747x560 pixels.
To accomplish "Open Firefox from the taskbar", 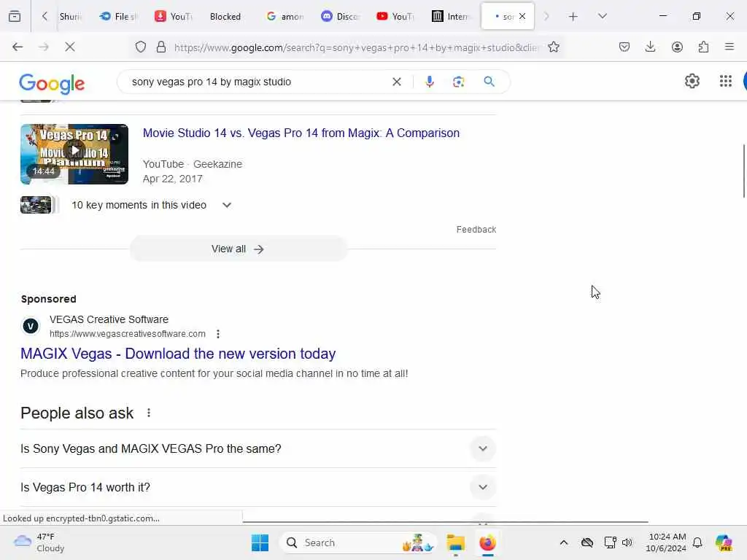I will (x=487, y=542).
